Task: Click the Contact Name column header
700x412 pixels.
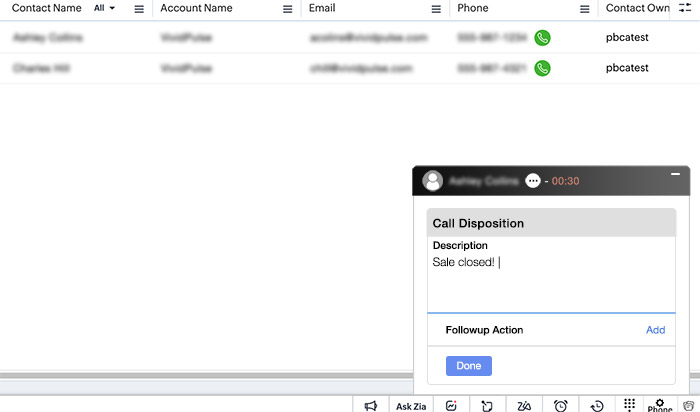Action: [x=46, y=8]
